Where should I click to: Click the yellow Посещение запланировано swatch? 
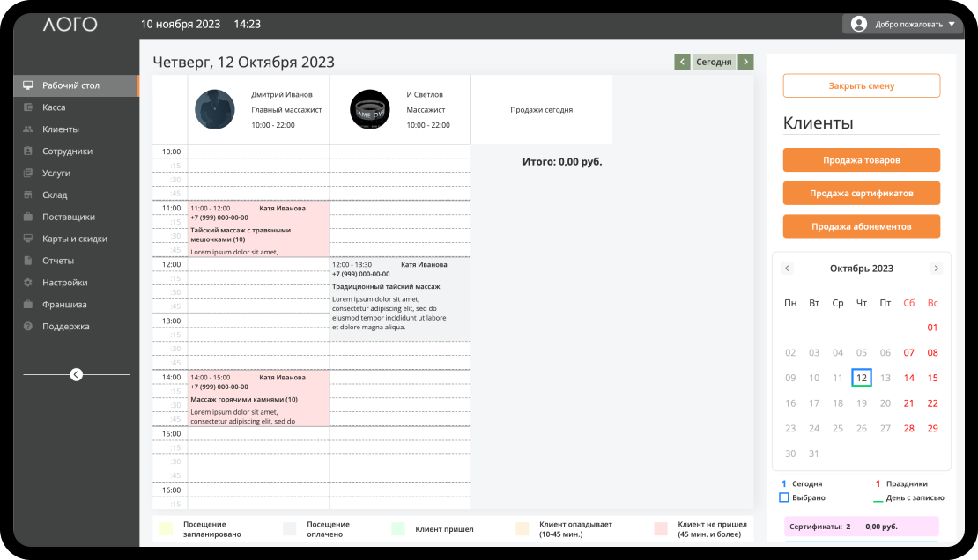166,529
